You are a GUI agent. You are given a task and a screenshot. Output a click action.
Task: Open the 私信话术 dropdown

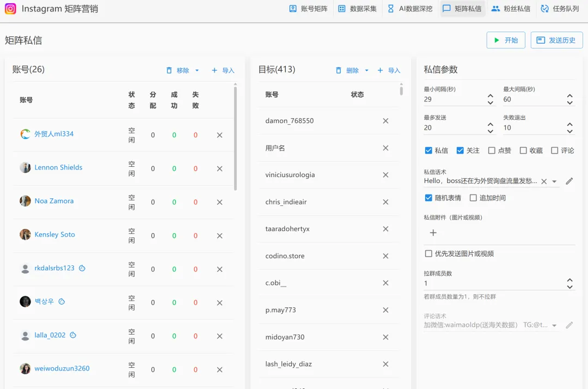tap(556, 180)
